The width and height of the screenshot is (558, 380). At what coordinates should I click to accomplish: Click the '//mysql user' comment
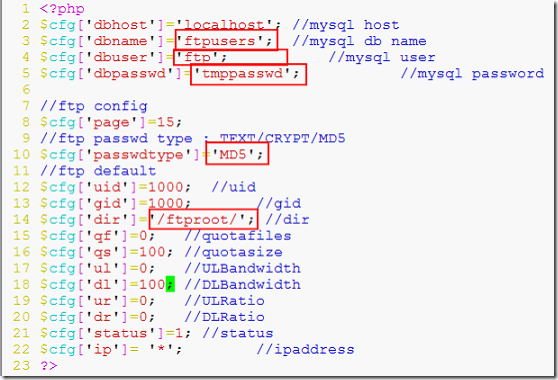pos(381,57)
